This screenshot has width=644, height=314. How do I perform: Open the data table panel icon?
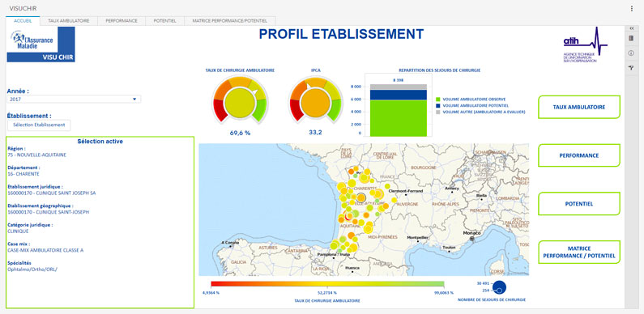(631, 39)
